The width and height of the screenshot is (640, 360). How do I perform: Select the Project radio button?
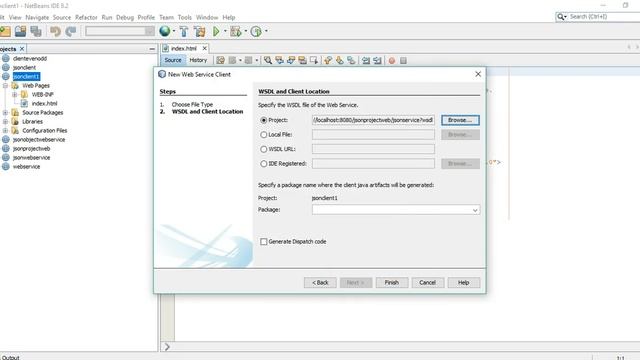tap(264, 120)
